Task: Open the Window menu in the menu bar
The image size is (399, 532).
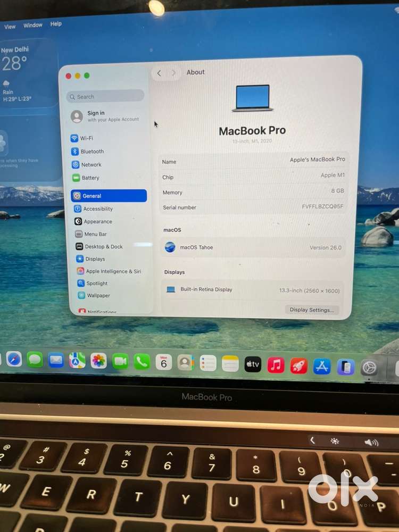Action: pos(33,25)
